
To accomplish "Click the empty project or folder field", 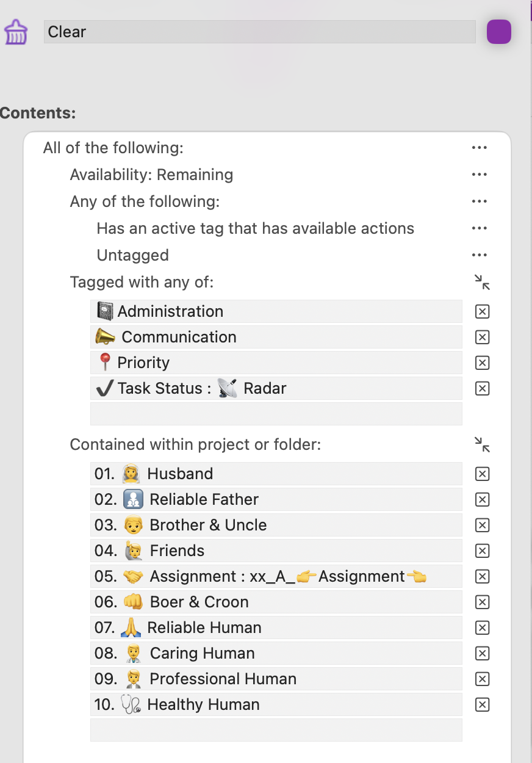I will [276, 730].
